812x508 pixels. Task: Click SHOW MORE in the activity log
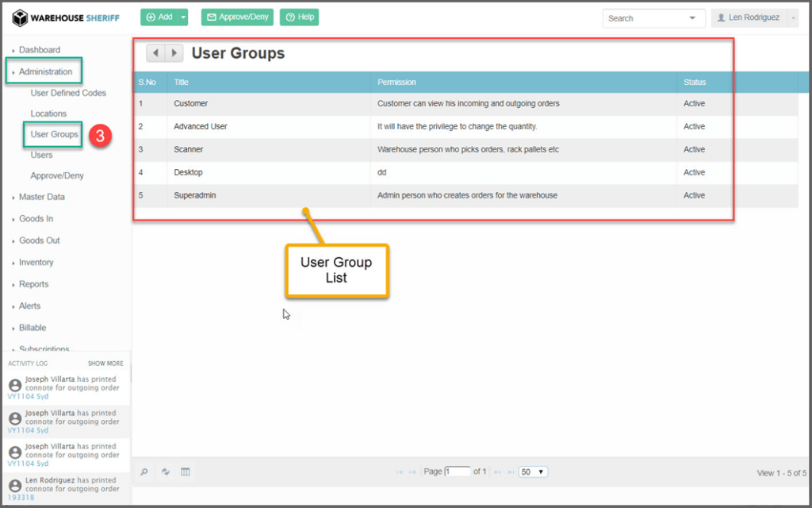click(105, 364)
